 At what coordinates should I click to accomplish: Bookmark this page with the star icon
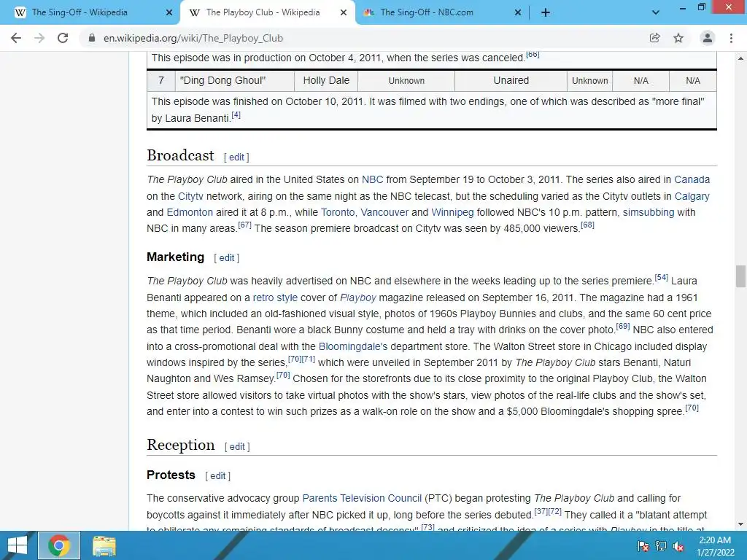[678, 38]
